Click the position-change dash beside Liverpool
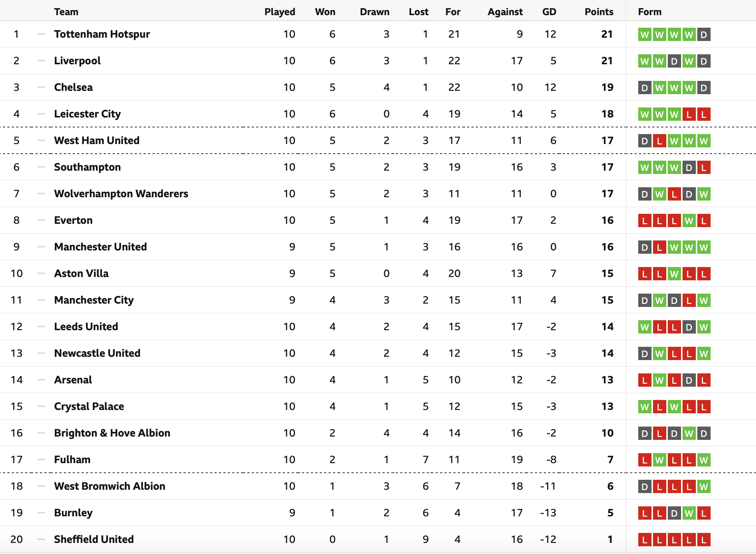The height and width of the screenshot is (554, 756). click(41, 61)
